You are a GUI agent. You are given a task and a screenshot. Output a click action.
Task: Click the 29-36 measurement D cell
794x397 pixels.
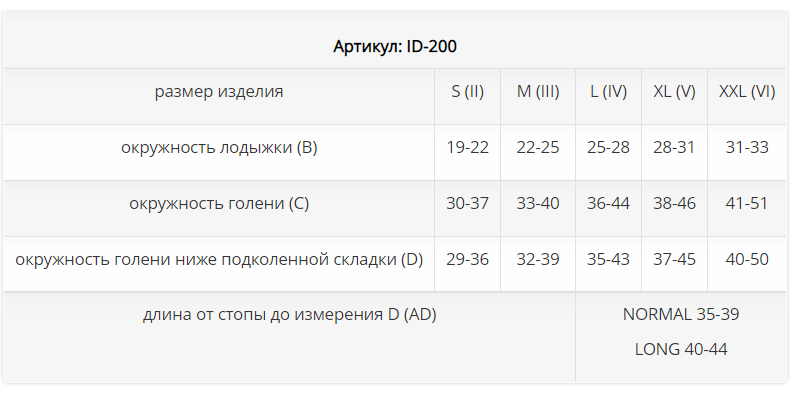(467, 259)
